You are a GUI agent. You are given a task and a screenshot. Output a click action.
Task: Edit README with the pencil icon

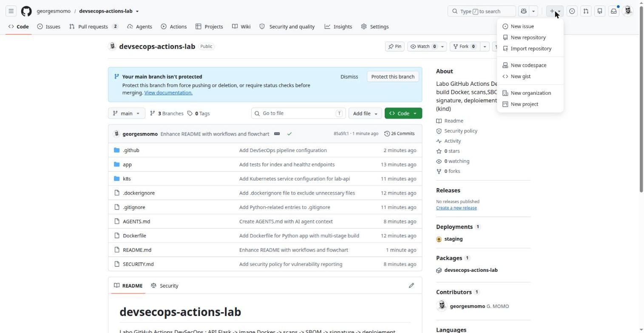click(x=411, y=285)
